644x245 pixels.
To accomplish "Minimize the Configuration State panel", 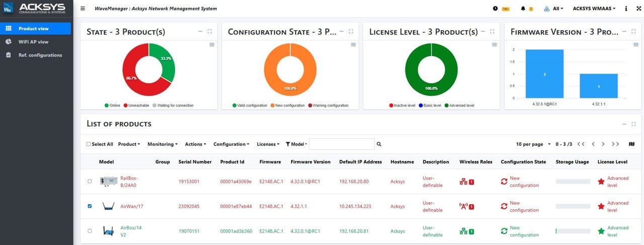I will [x=342, y=31].
